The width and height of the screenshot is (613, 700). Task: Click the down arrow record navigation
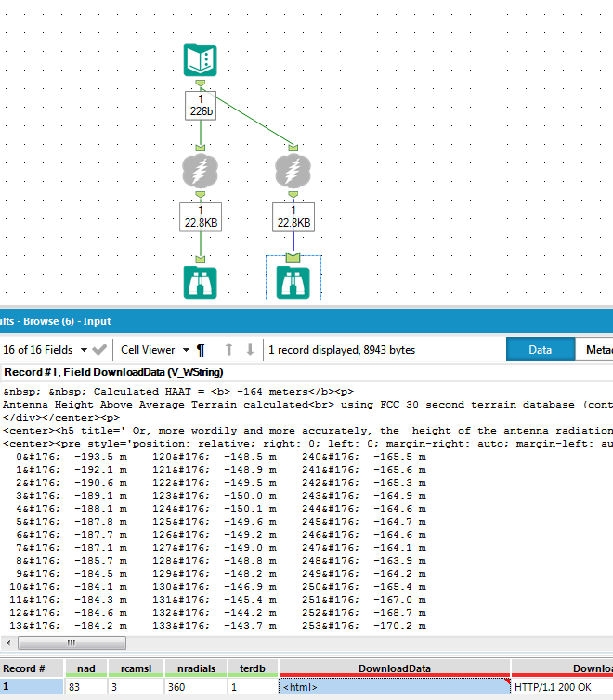click(250, 350)
